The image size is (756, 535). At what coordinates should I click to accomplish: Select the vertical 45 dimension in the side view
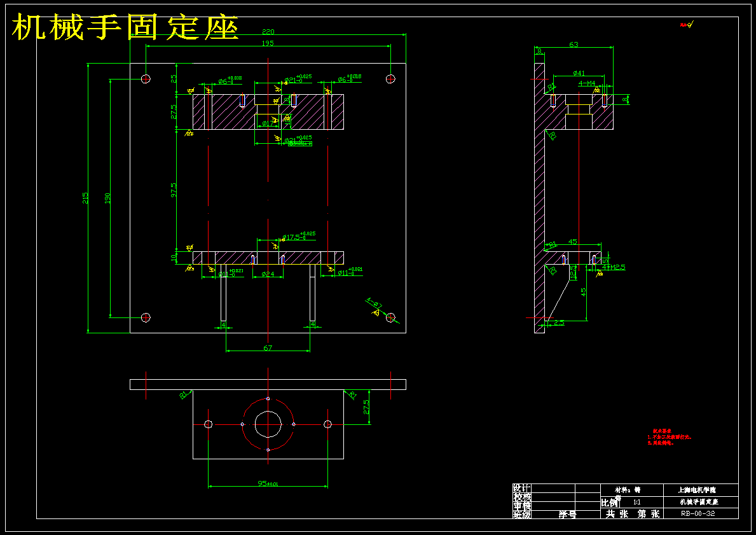point(584,293)
